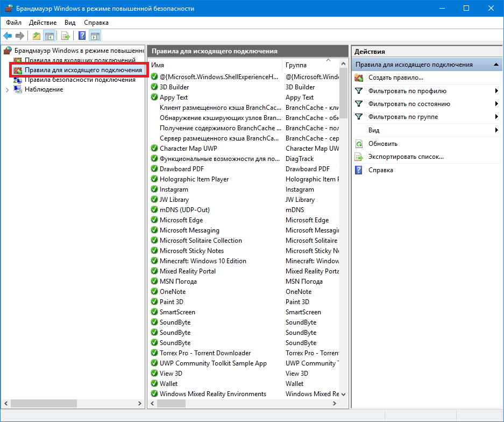Screen dimensions: 504x422
Task: Click the rule list's vertical scrollbar down arrow
Action: [x=343, y=394]
